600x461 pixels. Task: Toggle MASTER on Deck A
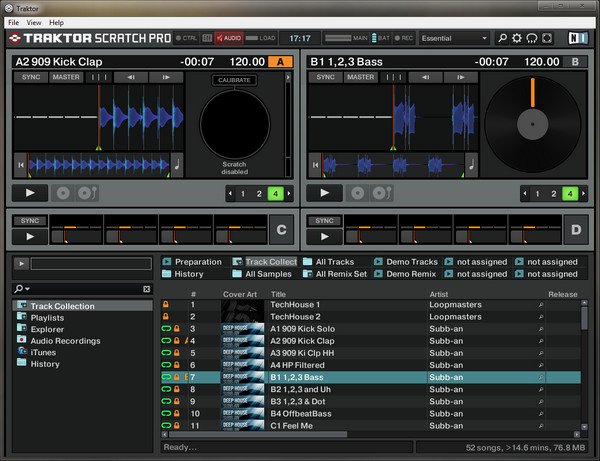click(x=66, y=76)
